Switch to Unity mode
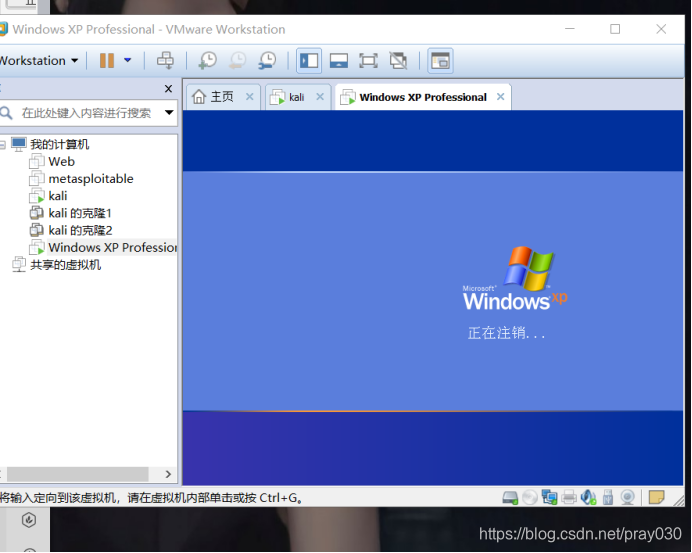The width and height of the screenshot is (692, 553). click(x=398, y=60)
